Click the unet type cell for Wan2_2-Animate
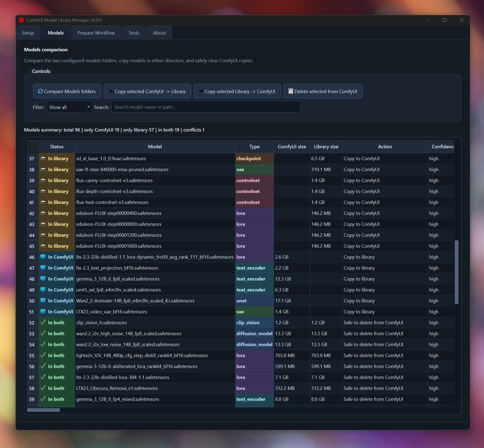Image resolution: width=484 pixels, height=448 pixels. tap(254, 301)
